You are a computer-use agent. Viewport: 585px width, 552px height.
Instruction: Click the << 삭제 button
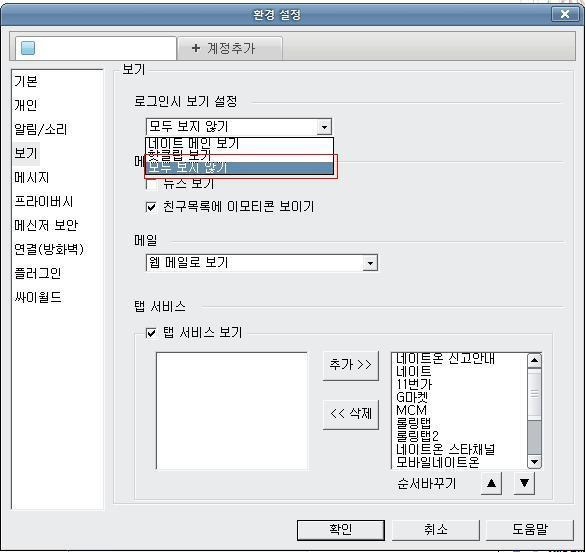350,414
